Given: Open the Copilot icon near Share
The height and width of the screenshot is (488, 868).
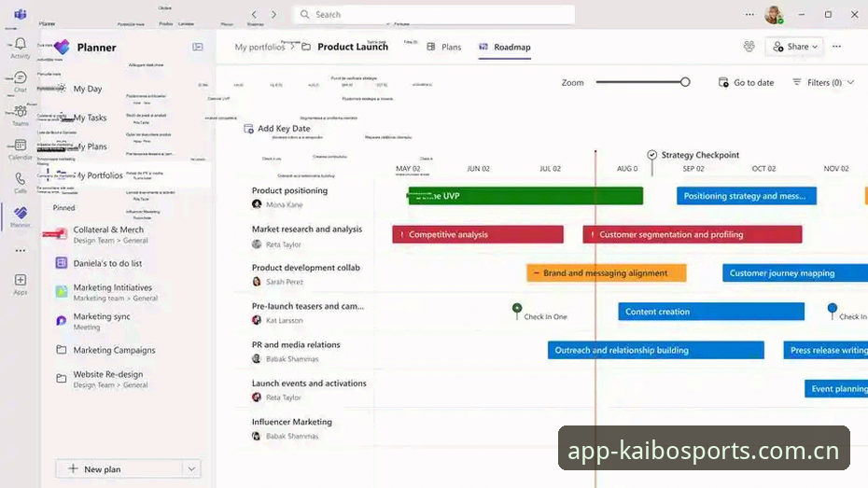Looking at the screenshot, I should click(x=749, y=47).
